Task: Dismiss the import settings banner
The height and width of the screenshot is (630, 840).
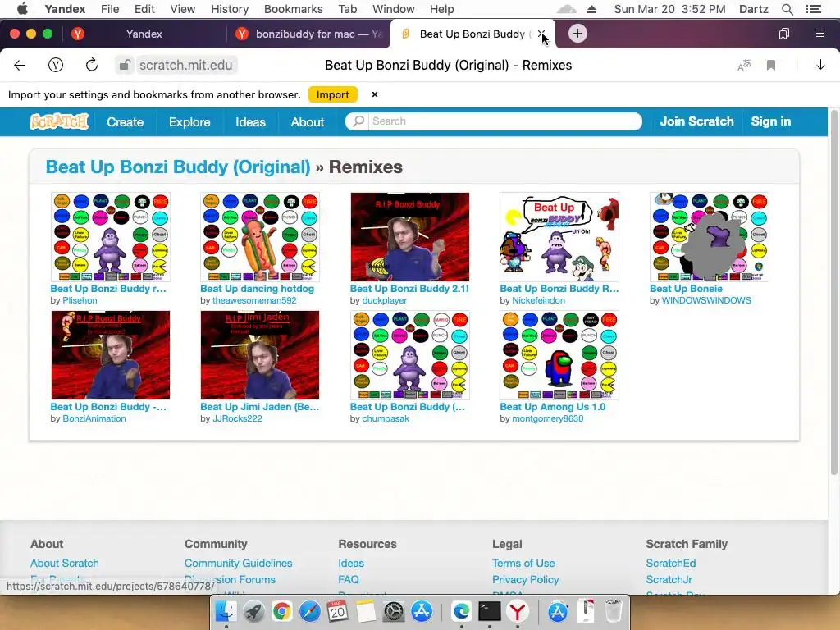Action: [374, 94]
